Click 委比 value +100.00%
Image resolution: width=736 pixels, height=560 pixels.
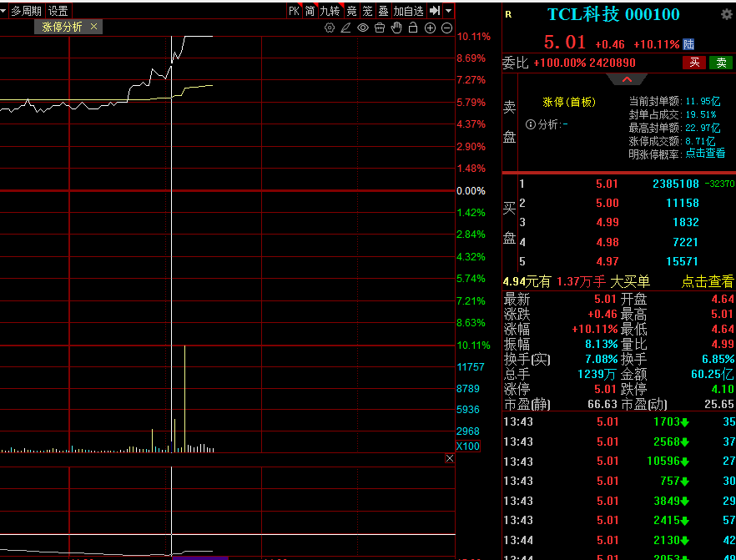point(559,63)
